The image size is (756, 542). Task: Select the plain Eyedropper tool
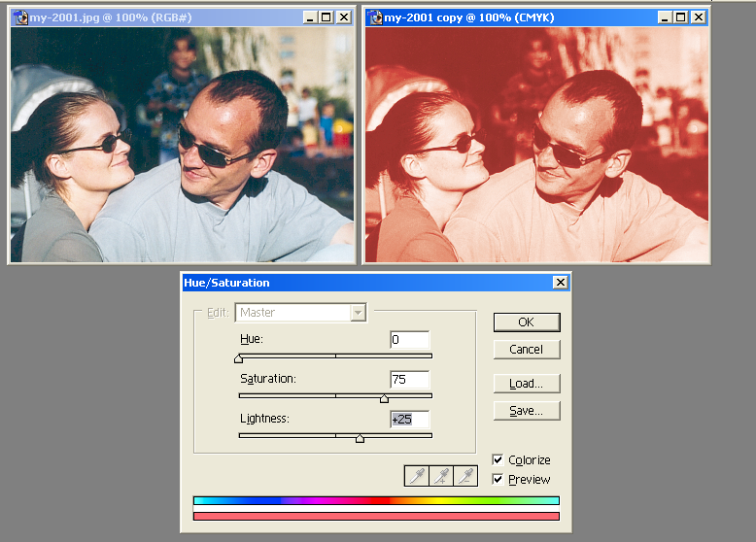(418, 476)
